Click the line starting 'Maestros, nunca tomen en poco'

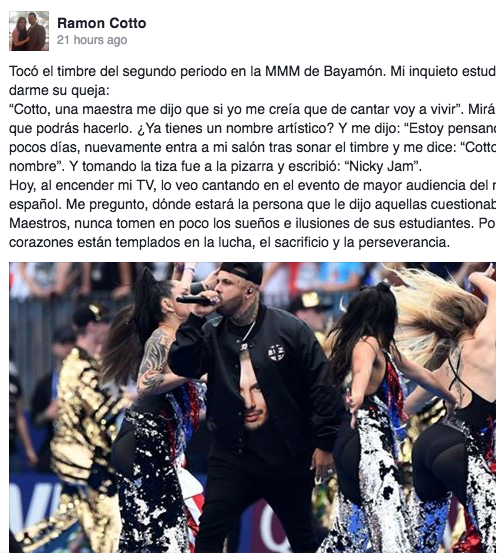tap(252, 223)
